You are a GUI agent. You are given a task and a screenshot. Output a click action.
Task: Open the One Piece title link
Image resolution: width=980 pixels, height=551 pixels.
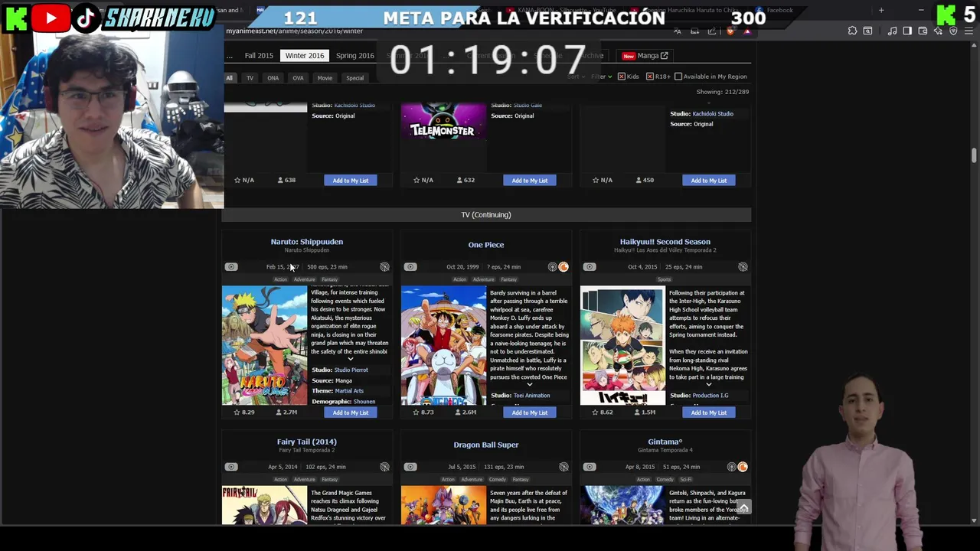(486, 245)
